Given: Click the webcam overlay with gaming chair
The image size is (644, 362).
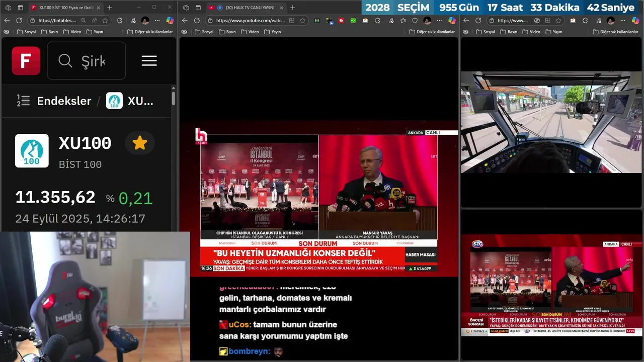Looking at the screenshot, I should pyautogui.click(x=95, y=297).
